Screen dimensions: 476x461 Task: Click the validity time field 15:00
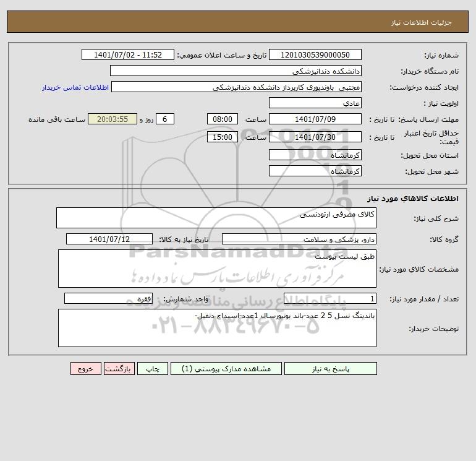tap(222, 137)
